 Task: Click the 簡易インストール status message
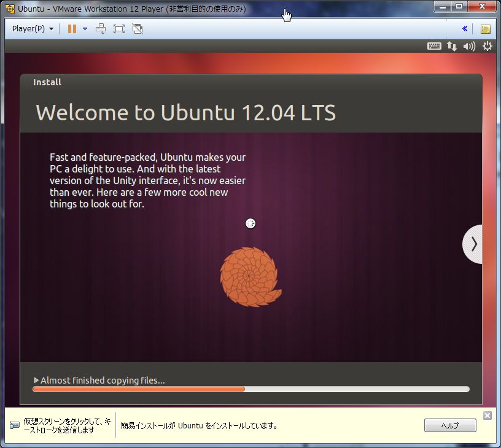point(199,426)
